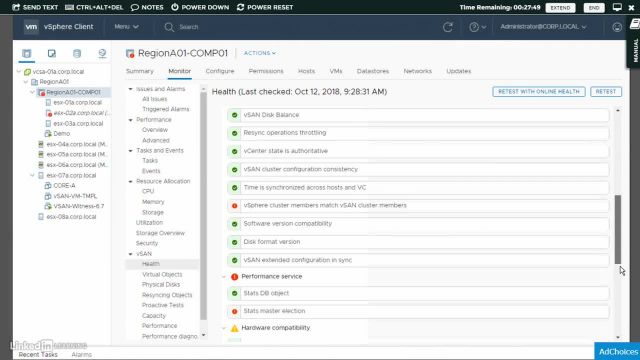Open the ACTIONS dropdown for RegionA01-COMP01

click(x=260, y=53)
